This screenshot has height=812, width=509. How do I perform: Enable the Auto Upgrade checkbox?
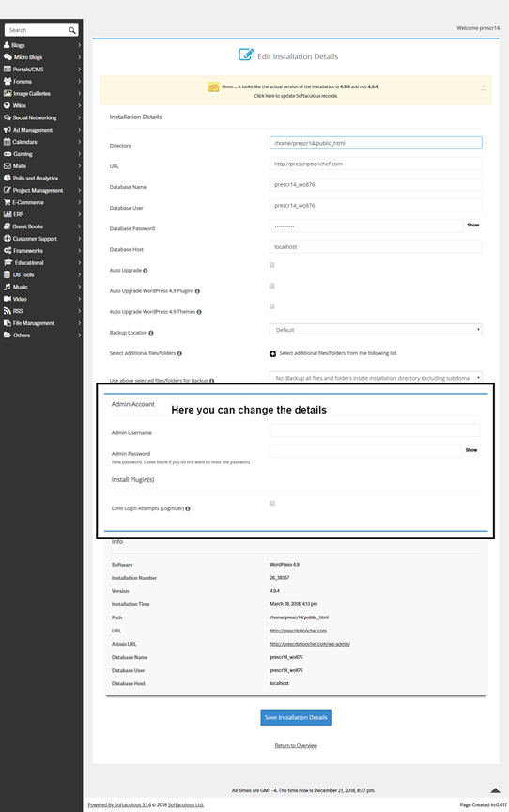[x=272, y=265]
